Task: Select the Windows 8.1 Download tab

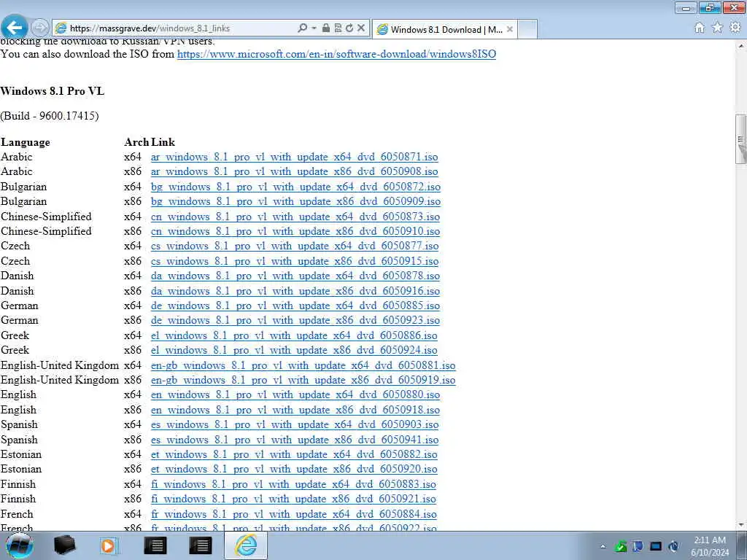Action: [x=444, y=29]
